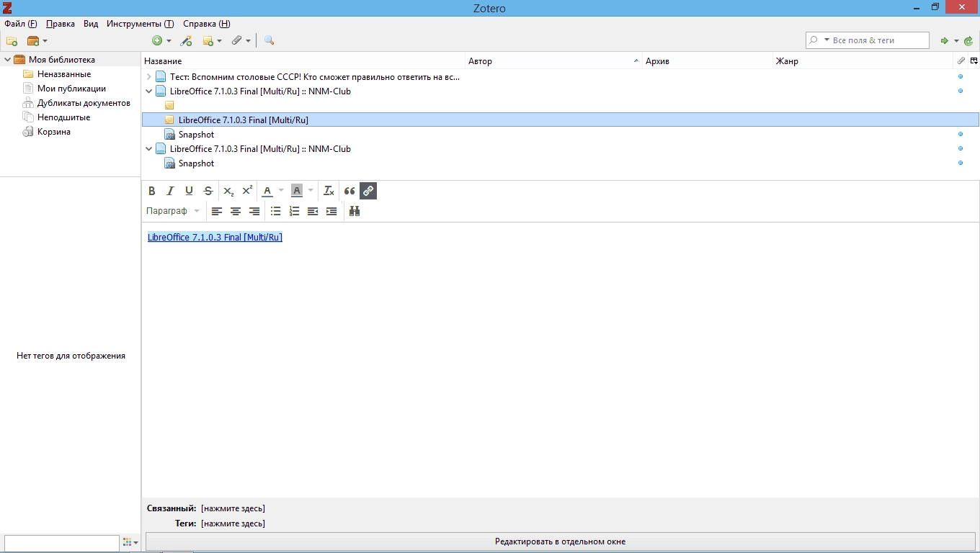Sort items by Название column

303,61
